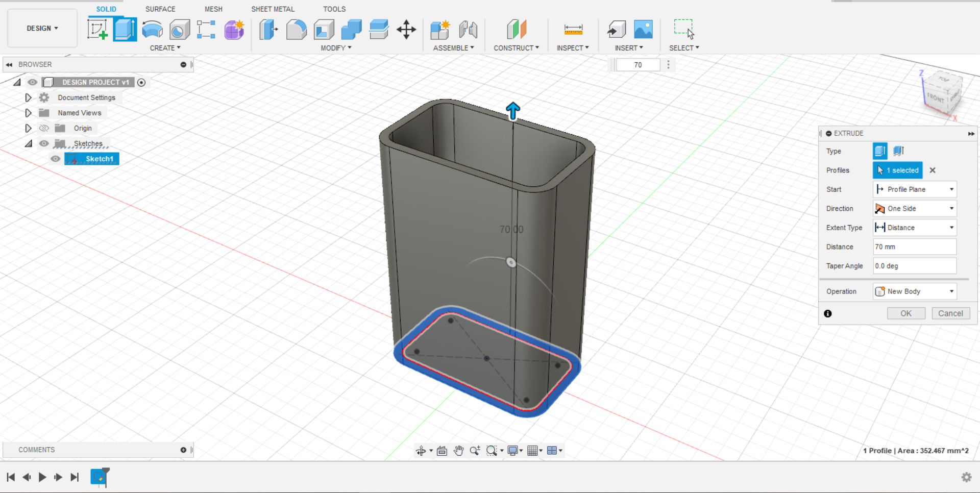This screenshot has height=493, width=980.
Task: Open the CONSTRUCT menu
Action: (516, 48)
